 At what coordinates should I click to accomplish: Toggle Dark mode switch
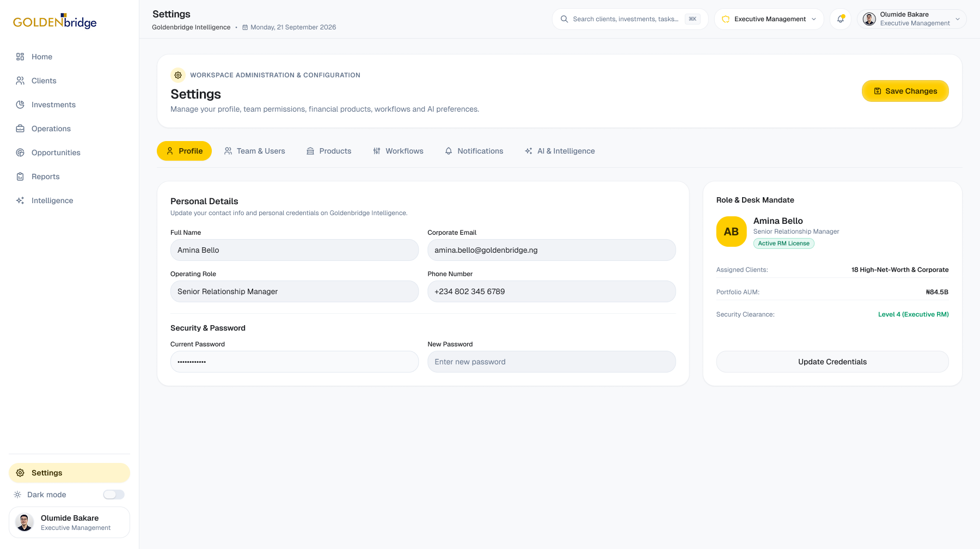coord(114,495)
